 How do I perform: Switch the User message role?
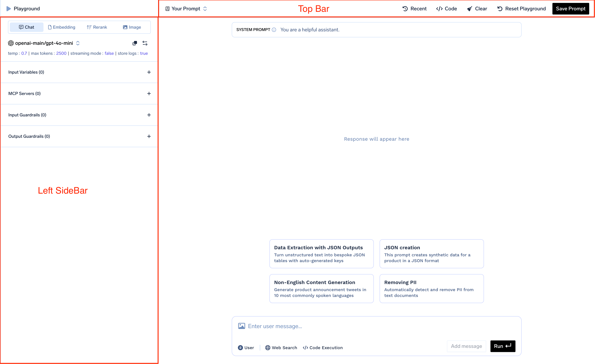[x=246, y=348]
